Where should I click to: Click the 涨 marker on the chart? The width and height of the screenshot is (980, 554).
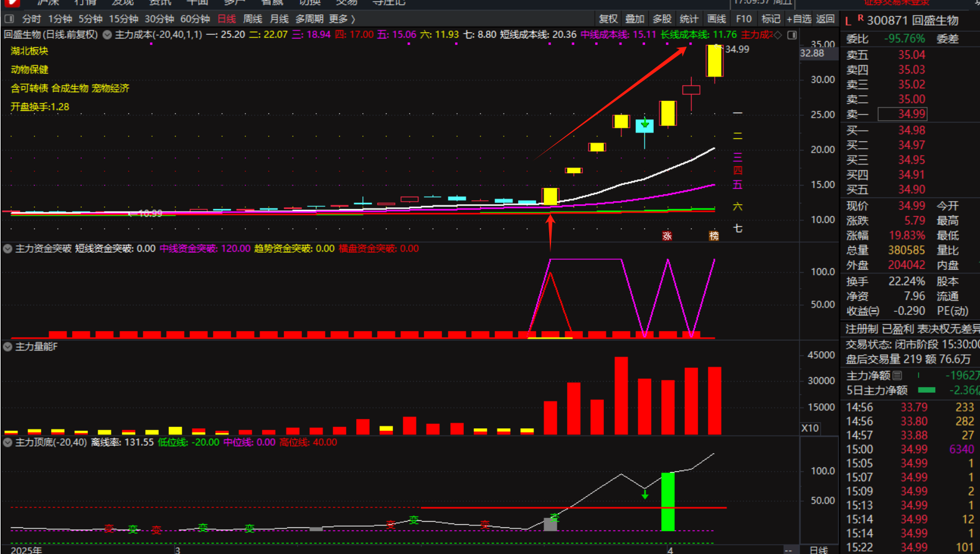667,236
